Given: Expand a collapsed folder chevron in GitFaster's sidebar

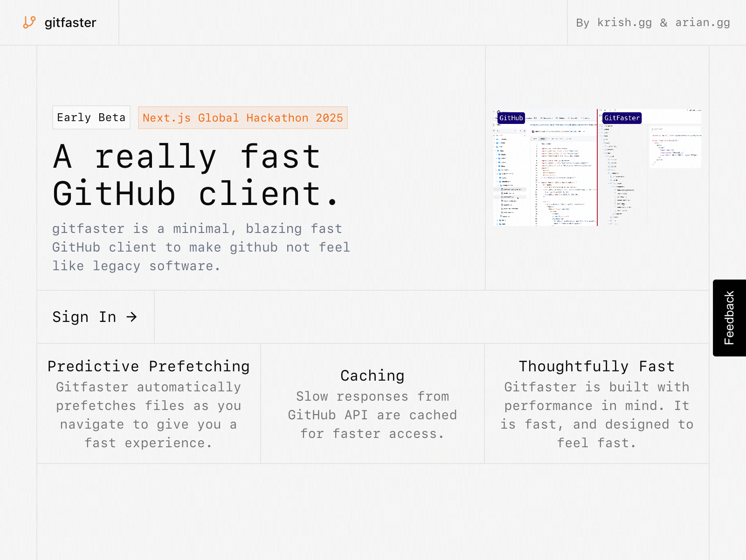Looking at the screenshot, I should 608,220.
